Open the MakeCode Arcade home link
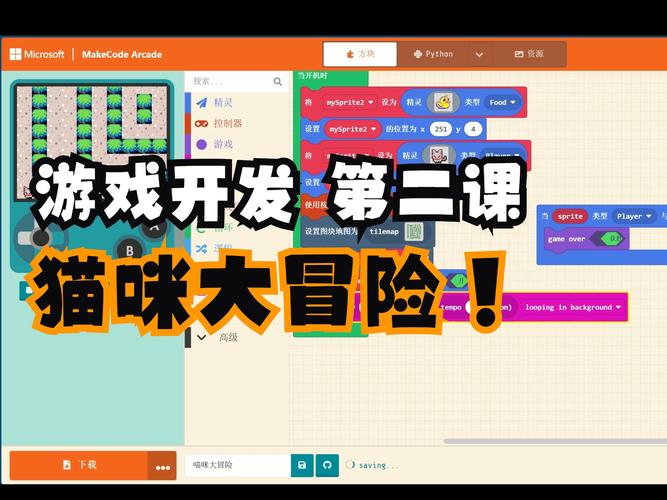The width and height of the screenshot is (667, 500). point(122,54)
